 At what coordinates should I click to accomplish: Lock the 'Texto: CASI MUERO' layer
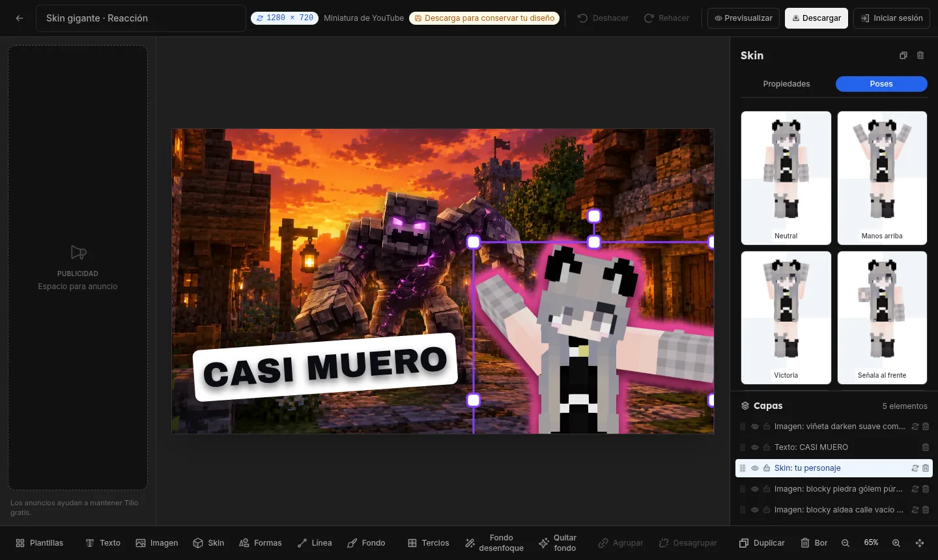(767, 447)
